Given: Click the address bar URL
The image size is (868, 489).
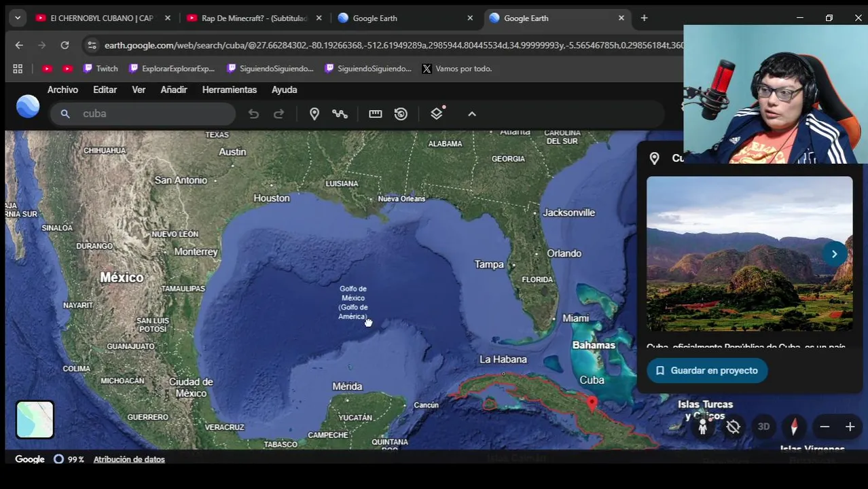Looking at the screenshot, I should (x=394, y=46).
